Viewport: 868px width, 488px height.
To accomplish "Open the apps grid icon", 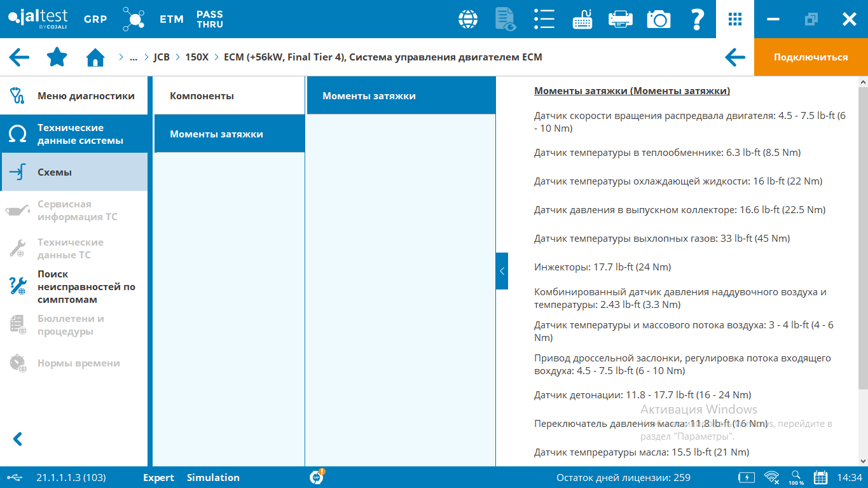I will point(735,19).
